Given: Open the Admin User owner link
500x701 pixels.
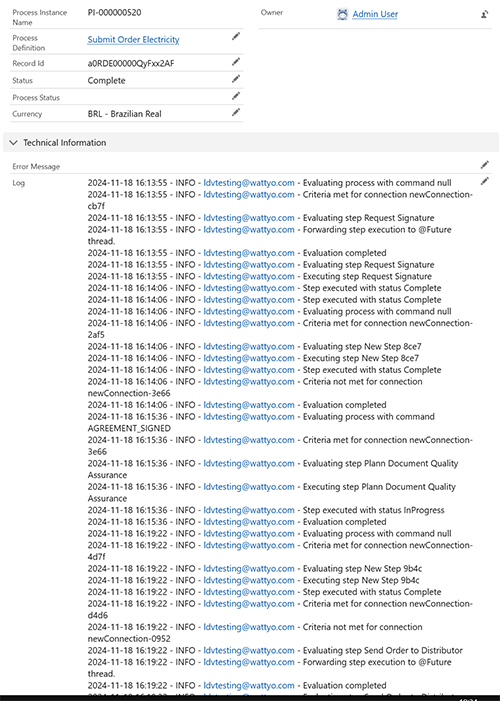Looking at the screenshot, I should 375,14.
